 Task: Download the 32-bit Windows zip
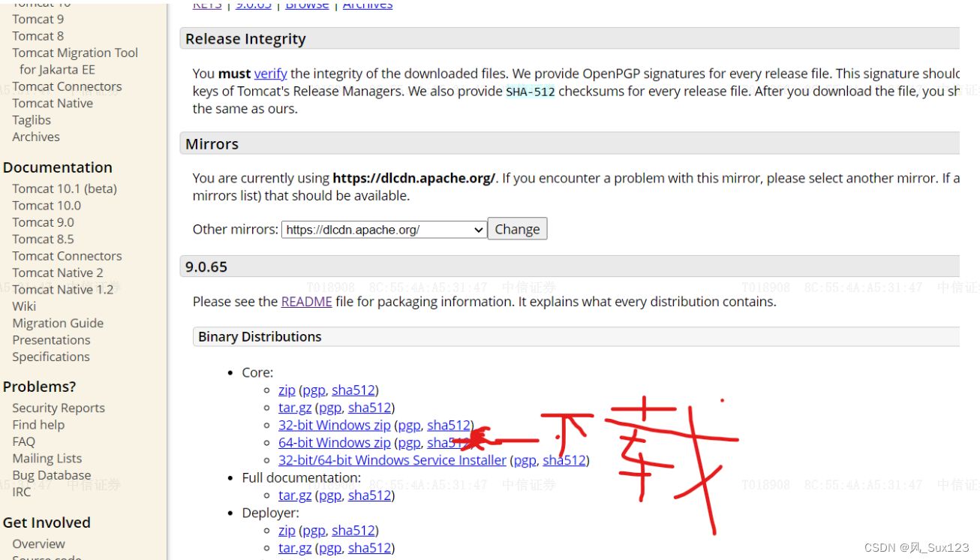pyautogui.click(x=335, y=425)
